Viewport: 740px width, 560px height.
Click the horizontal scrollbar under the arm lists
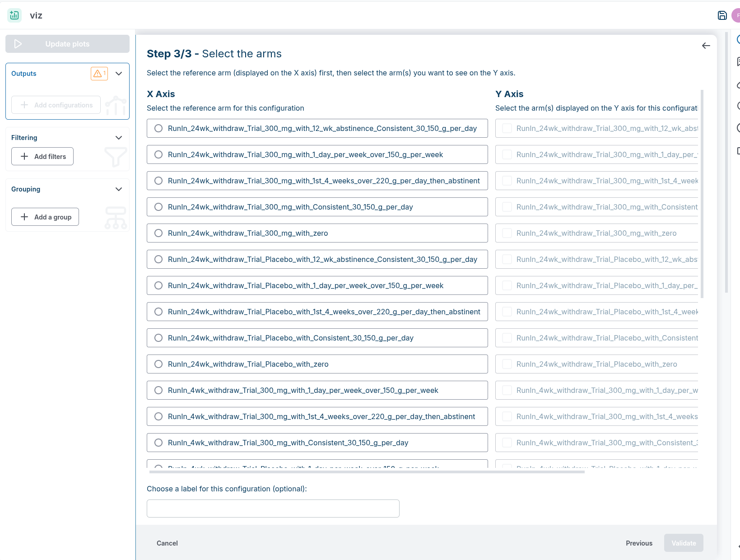tap(367, 472)
